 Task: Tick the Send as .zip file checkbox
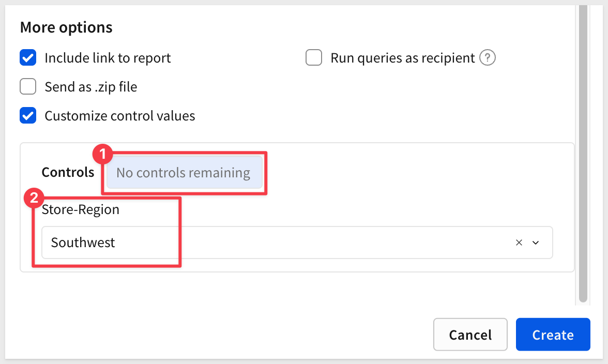point(28,87)
